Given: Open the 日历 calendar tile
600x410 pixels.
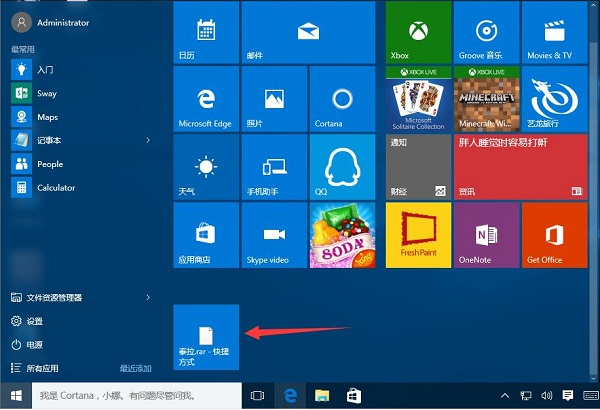Looking at the screenshot, I should tap(206, 32).
